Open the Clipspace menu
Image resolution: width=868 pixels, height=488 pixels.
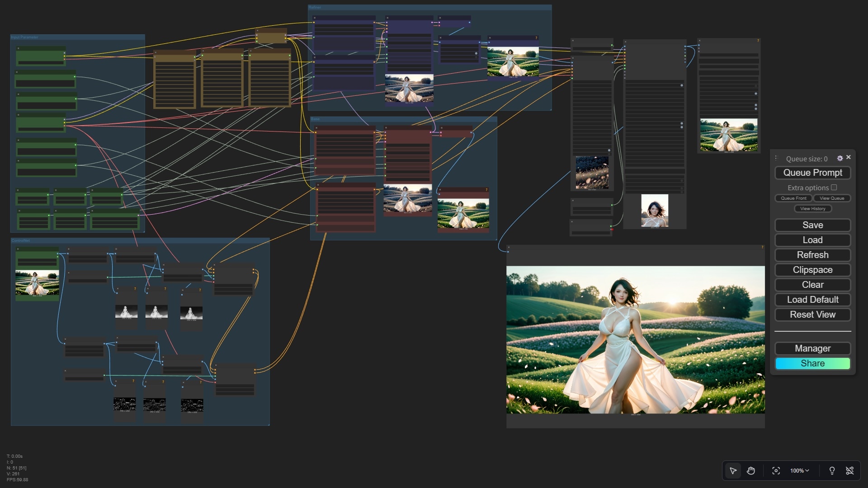[x=812, y=270]
